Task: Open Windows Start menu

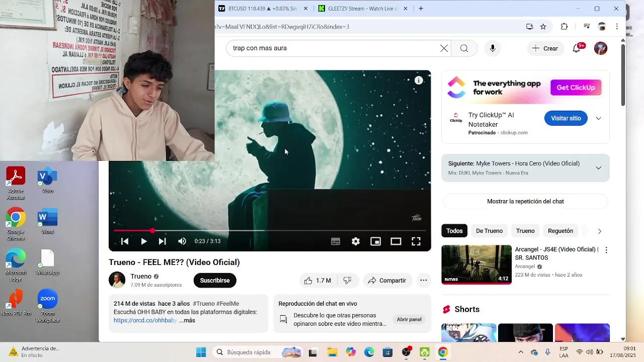Action: [x=201, y=352]
